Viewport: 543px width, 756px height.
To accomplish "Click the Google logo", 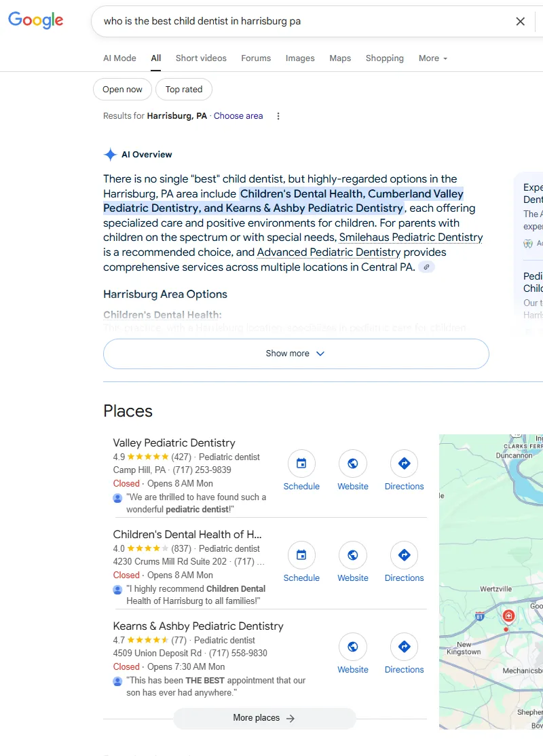I will point(36,20).
